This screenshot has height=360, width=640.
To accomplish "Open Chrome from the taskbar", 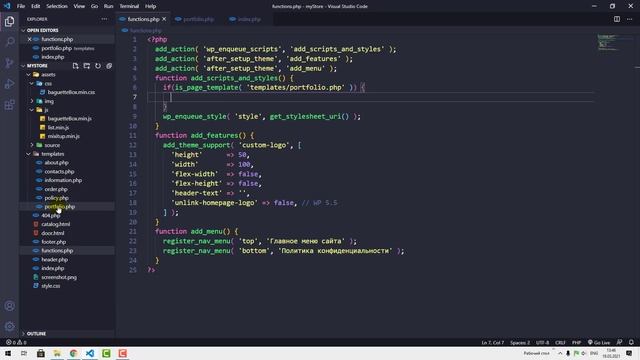I will point(73,353).
